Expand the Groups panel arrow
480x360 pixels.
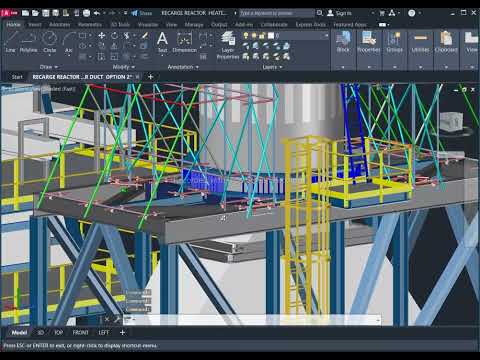click(394, 67)
